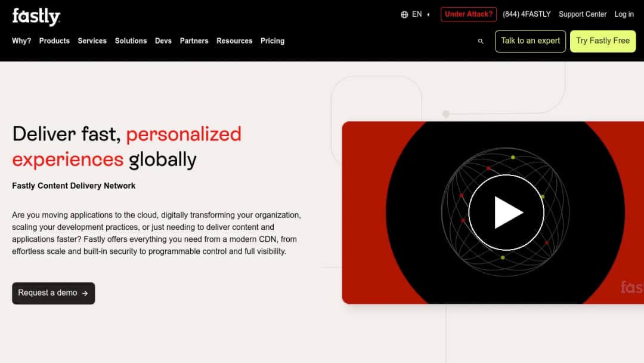Play the video with the play button
Image resolution: width=644 pixels, height=363 pixels.
click(x=506, y=212)
